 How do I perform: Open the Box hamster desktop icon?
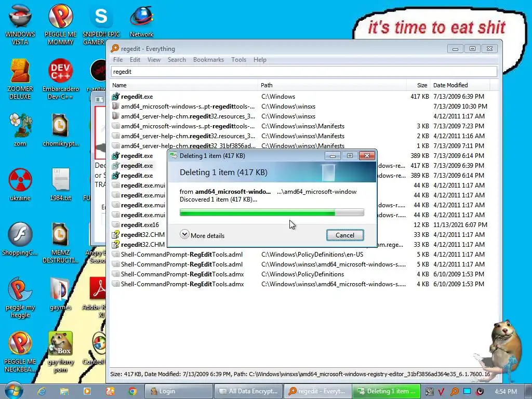point(60,352)
